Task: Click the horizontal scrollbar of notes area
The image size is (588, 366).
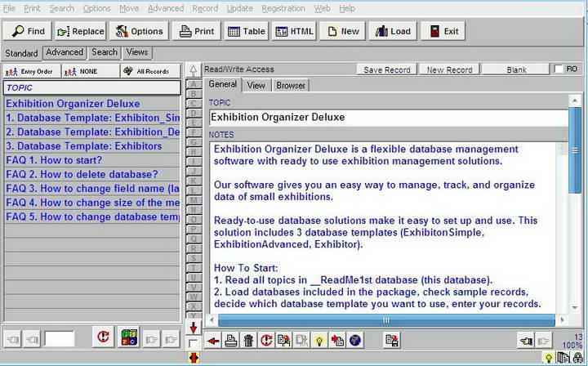Action: tap(386, 320)
